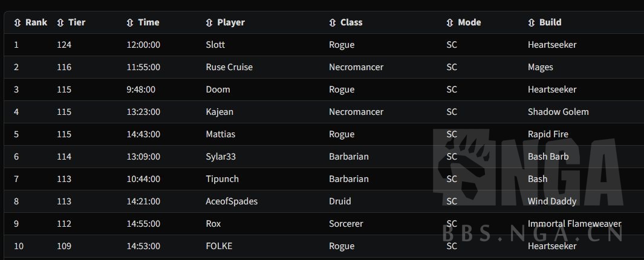Sort table by the Player header label
The width and height of the screenshot is (644, 260).
click(231, 22)
